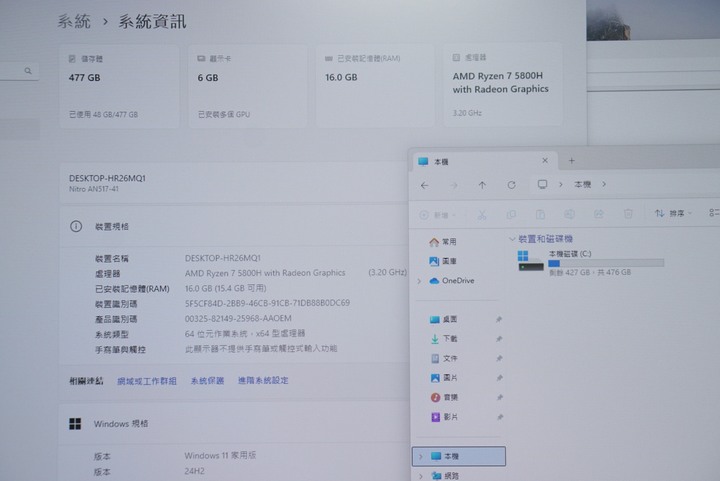
Task: Click the copy icon in toolbar
Action: [x=511, y=214]
